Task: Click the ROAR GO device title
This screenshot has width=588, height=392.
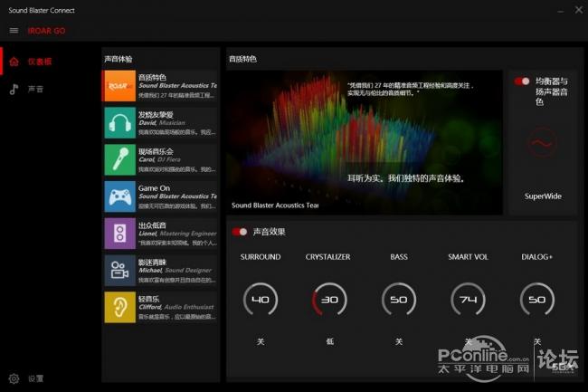Action: click(x=46, y=31)
